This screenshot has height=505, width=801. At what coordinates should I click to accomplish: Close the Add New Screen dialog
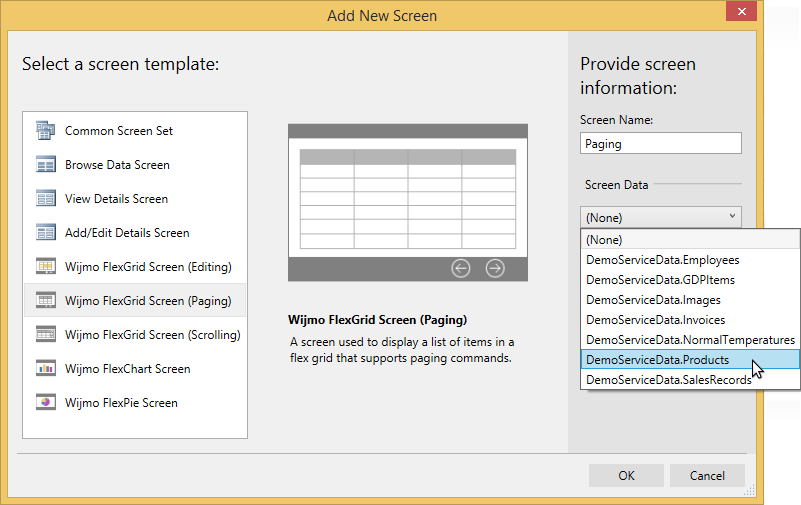pos(741,11)
